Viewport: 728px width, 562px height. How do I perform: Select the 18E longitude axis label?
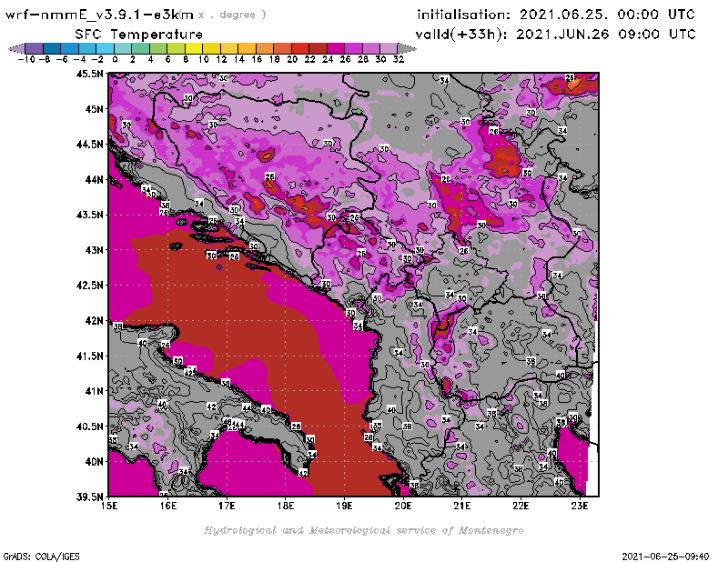coord(286,506)
